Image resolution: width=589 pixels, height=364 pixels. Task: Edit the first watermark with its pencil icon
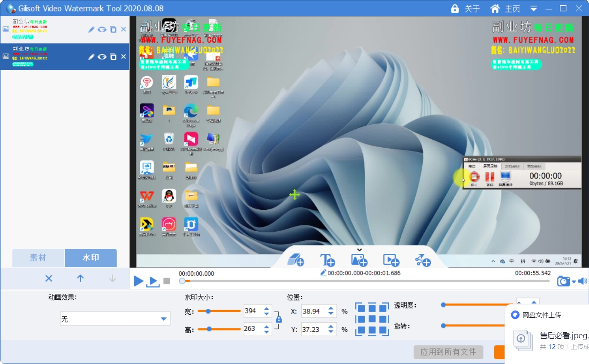coord(91,30)
